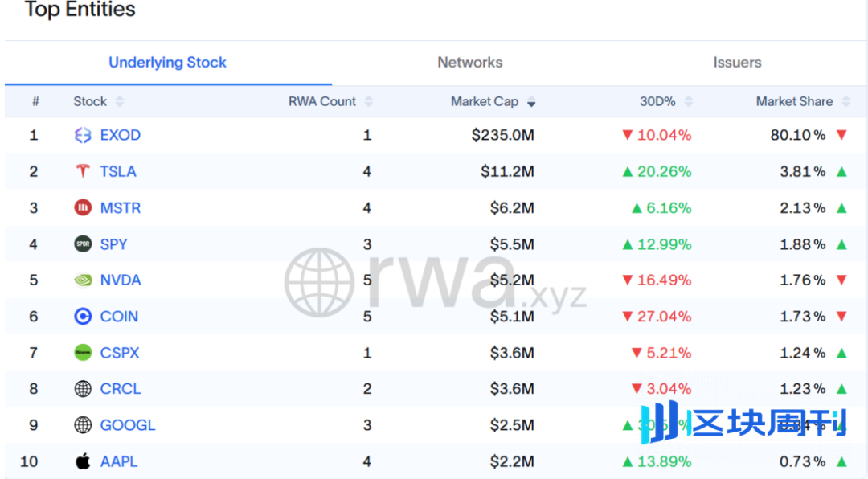Open the SPY stock link
The width and height of the screenshot is (868, 479).
pos(113,244)
